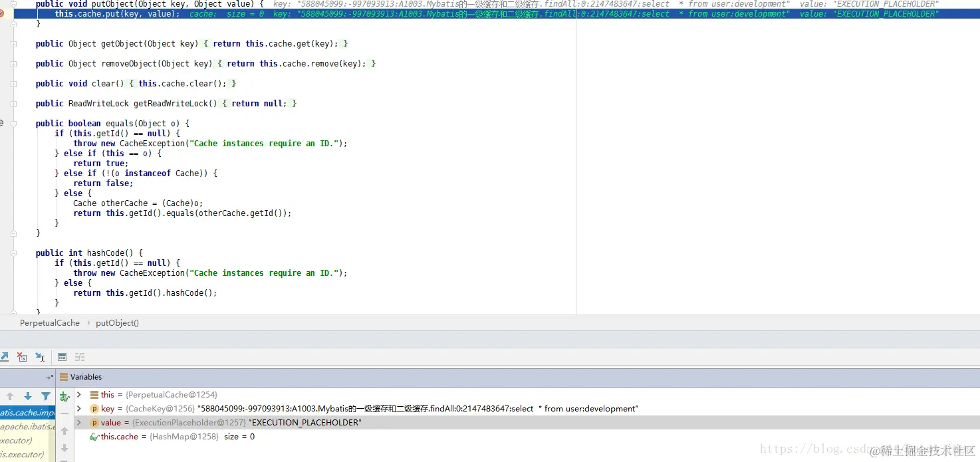Click the Drop Frame icon

[x=22, y=357]
